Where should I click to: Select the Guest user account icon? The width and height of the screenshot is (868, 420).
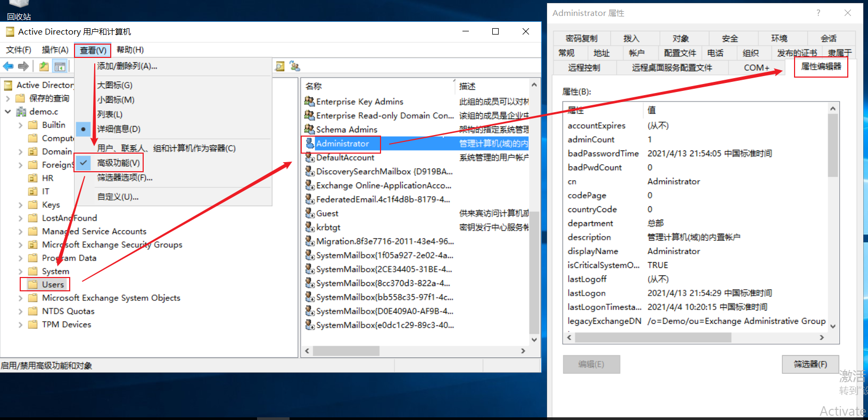point(310,213)
